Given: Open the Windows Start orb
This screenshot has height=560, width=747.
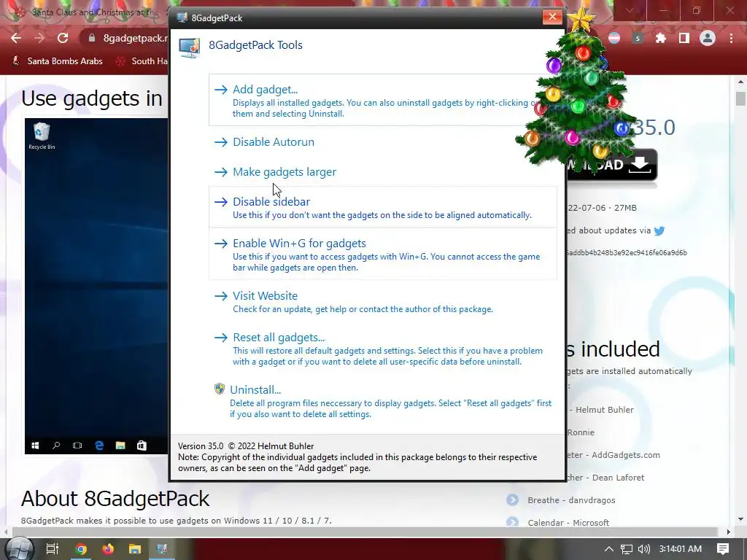Looking at the screenshot, I should pyautogui.click(x=18, y=549).
